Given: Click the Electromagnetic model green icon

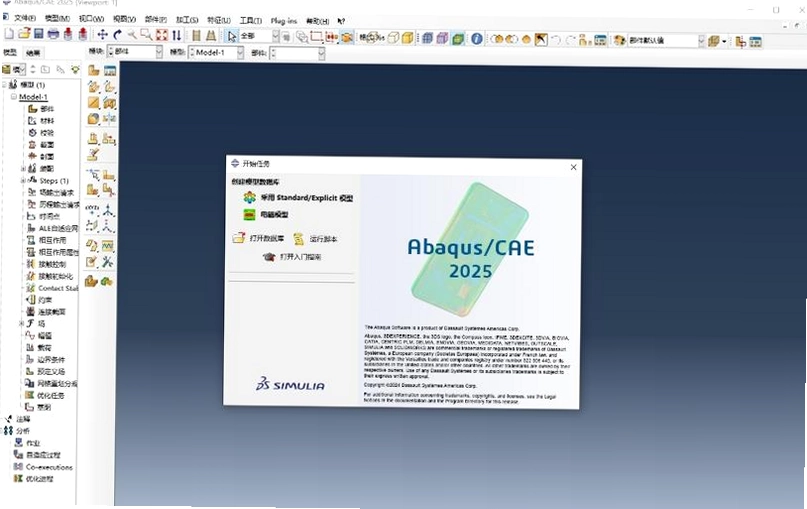Looking at the screenshot, I should tap(250, 215).
